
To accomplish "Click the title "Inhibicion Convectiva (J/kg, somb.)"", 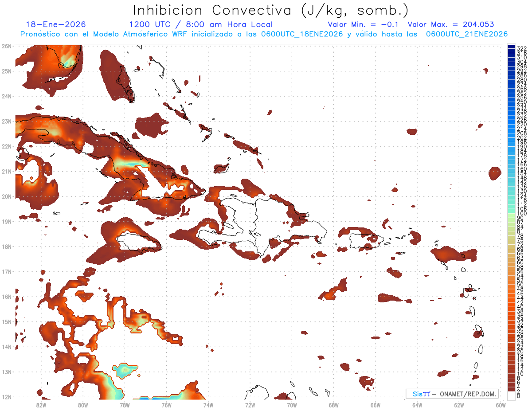I will coord(271,10).
